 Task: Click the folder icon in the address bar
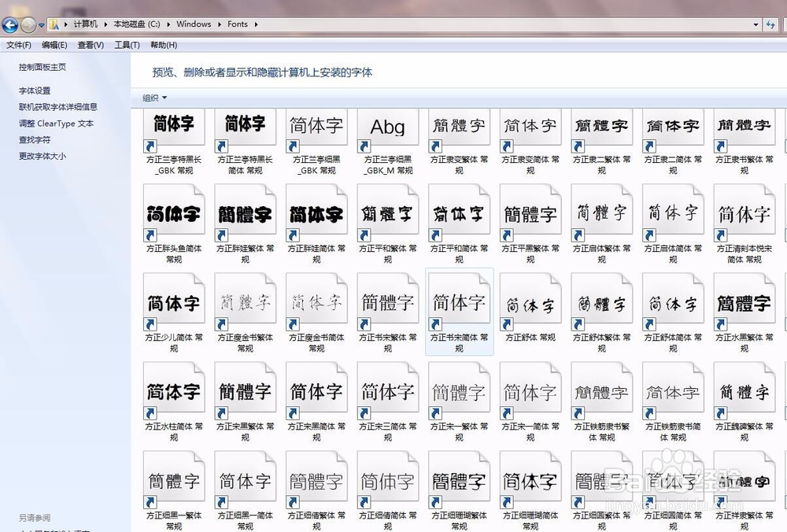[x=54, y=24]
